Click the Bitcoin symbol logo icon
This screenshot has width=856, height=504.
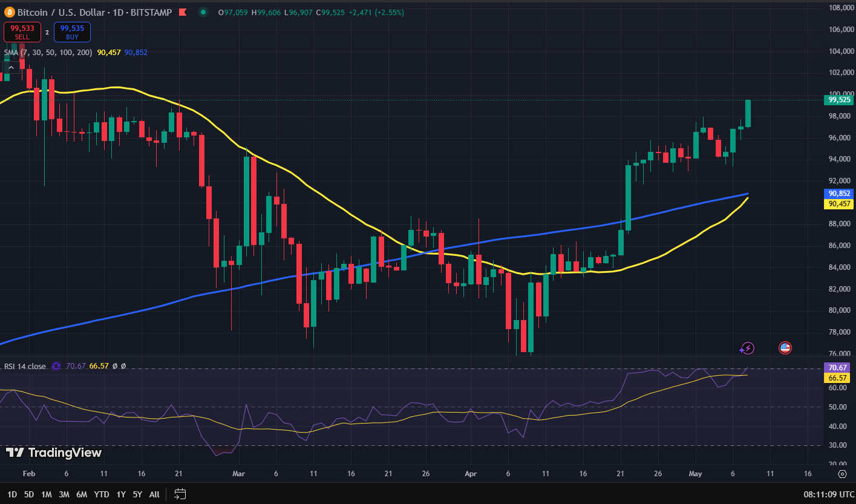pyautogui.click(x=9, y=12)
